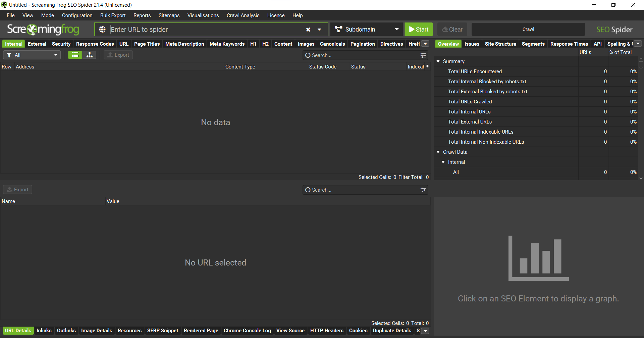Open the more right panel tabs dropdown
The width and height of the screenshot is (644, 338).
click(638, 44)
